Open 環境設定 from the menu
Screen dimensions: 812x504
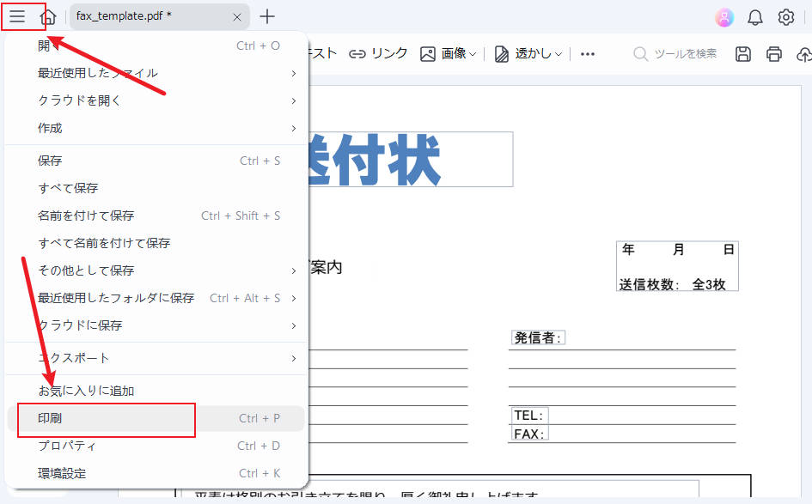[64, 473]
